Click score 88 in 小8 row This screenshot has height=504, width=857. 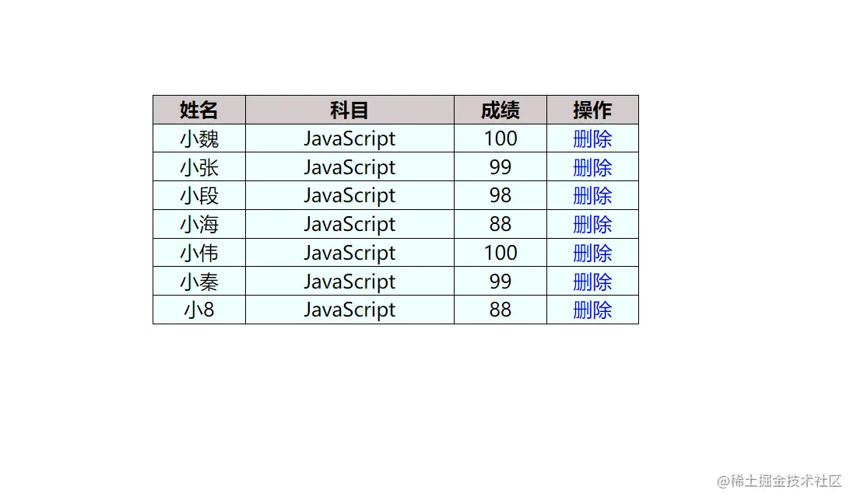click(500, 310)
